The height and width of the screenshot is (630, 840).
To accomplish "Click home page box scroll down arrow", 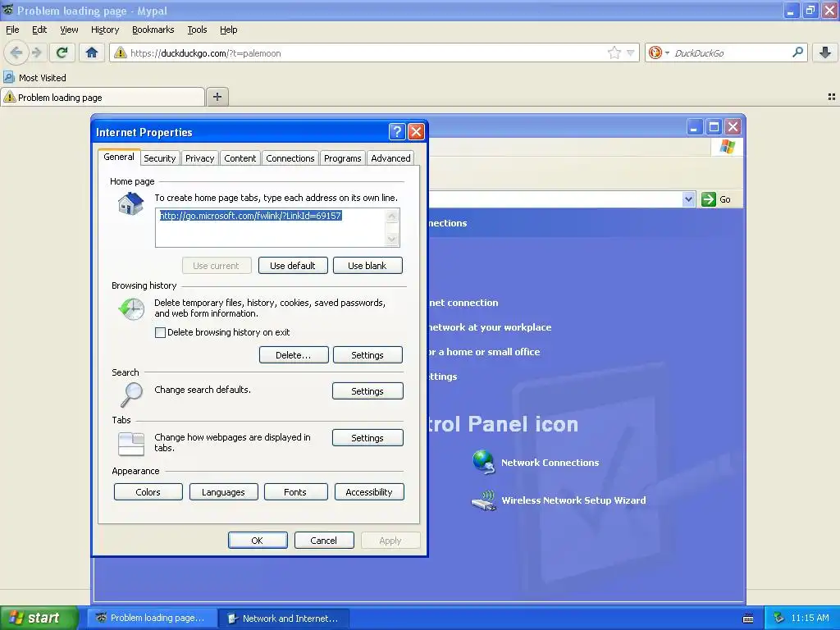I will click(392, 239).
